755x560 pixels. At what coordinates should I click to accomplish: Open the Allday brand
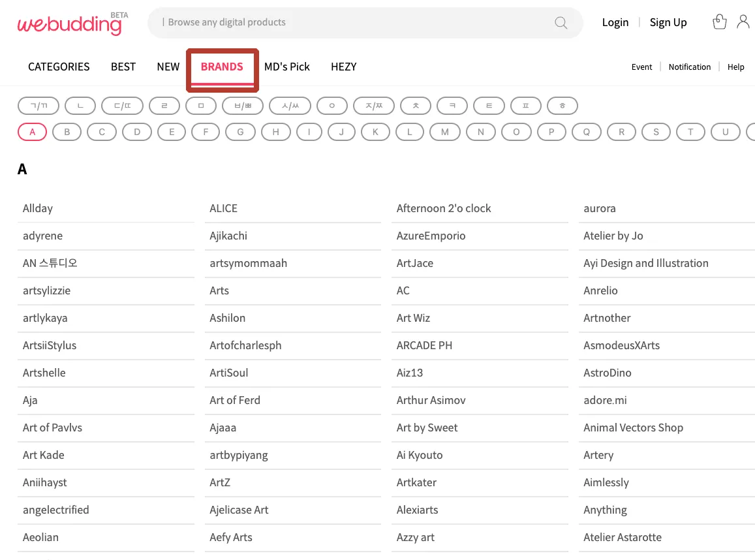click(x=106, y=208)
